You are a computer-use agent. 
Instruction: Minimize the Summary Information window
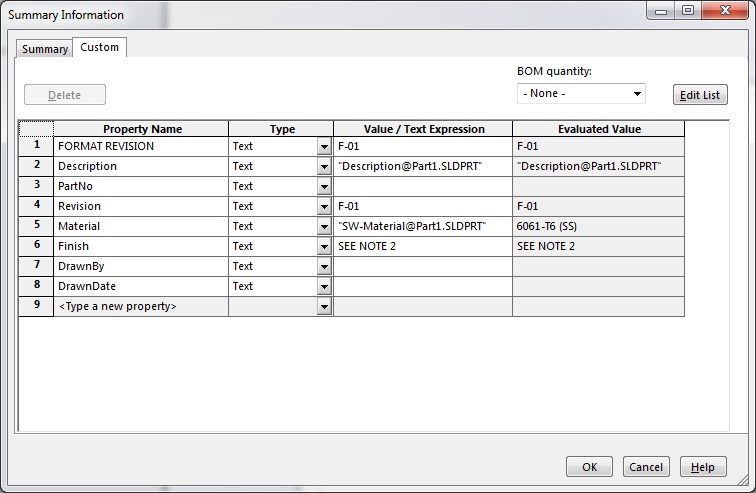tap(661, 10)
